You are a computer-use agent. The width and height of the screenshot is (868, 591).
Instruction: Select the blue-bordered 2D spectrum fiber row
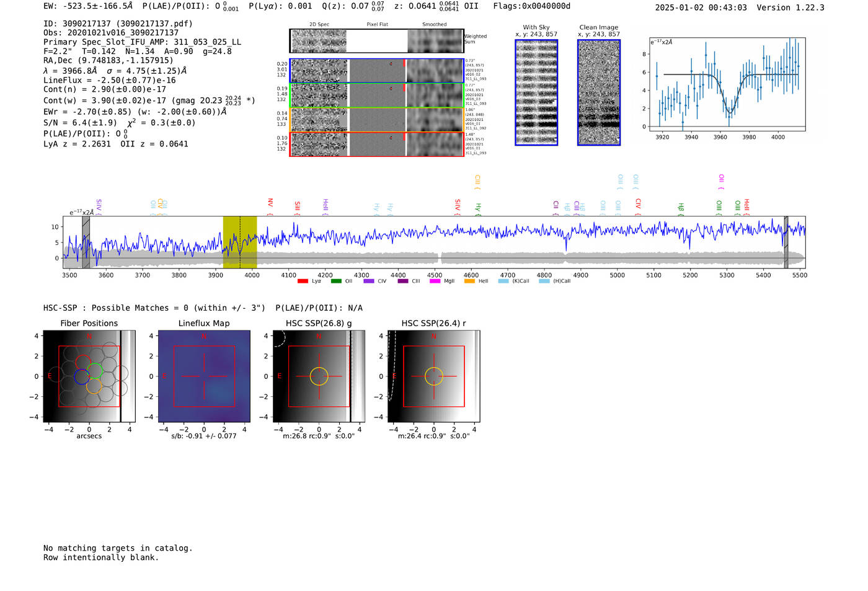[376, 71]
